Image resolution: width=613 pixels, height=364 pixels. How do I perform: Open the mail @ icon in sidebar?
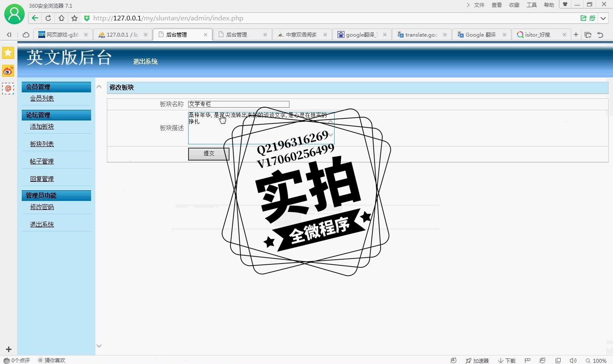point(8,89)
